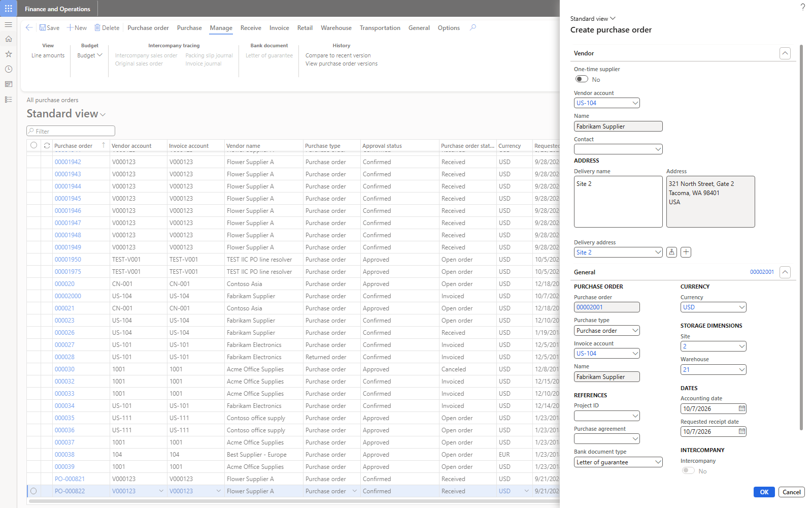Switch to the Receive tab
The height and width of the screenshot is (508, 812).
point(251,28)
